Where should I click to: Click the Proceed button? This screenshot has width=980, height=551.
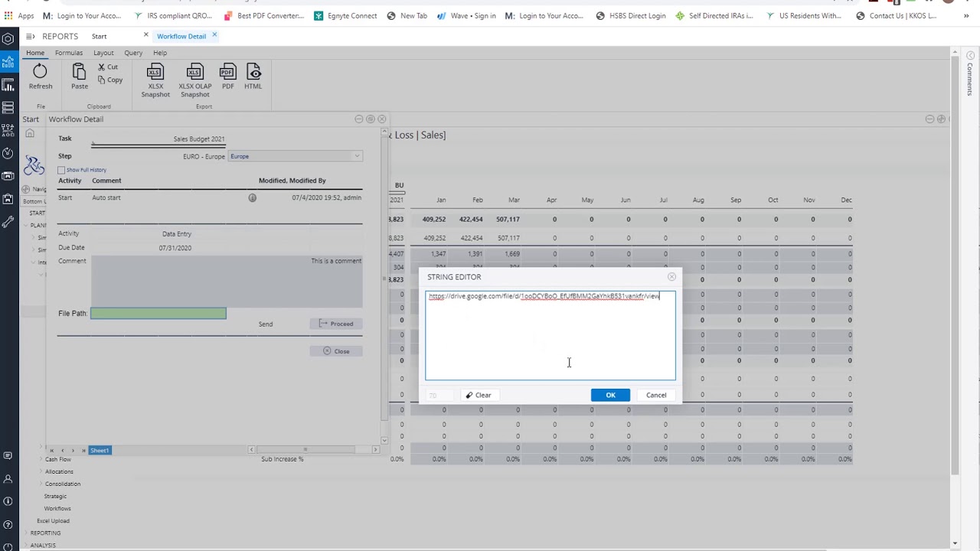pyautogui.click(x=336, y=324)
